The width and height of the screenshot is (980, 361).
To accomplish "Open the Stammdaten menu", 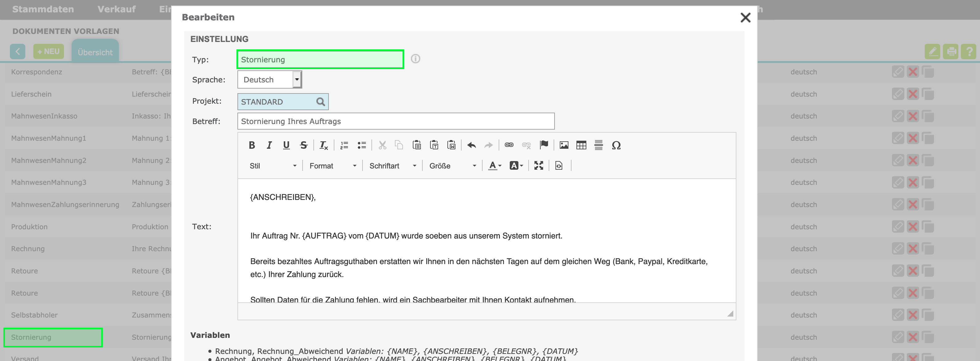I will pos(43,9).
